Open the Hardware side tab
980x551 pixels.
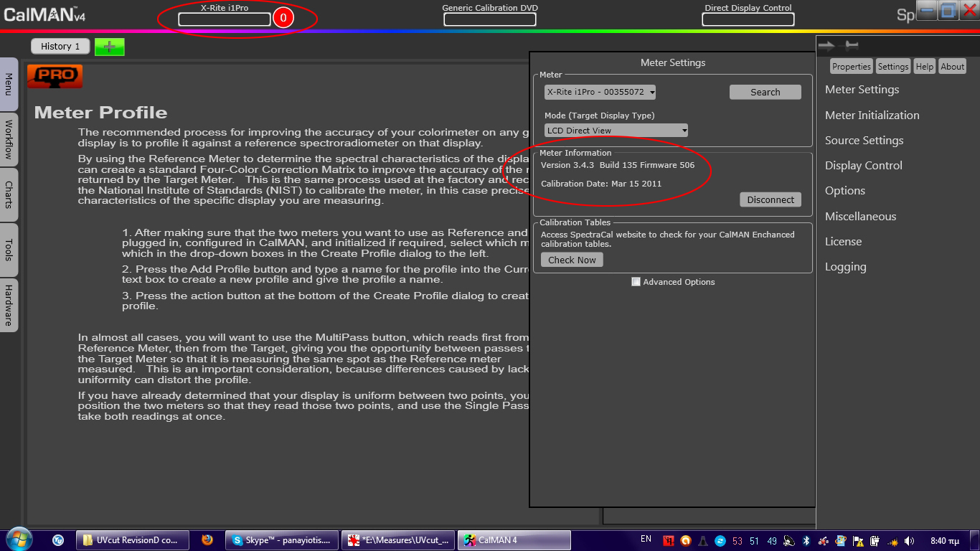(9, 305)
